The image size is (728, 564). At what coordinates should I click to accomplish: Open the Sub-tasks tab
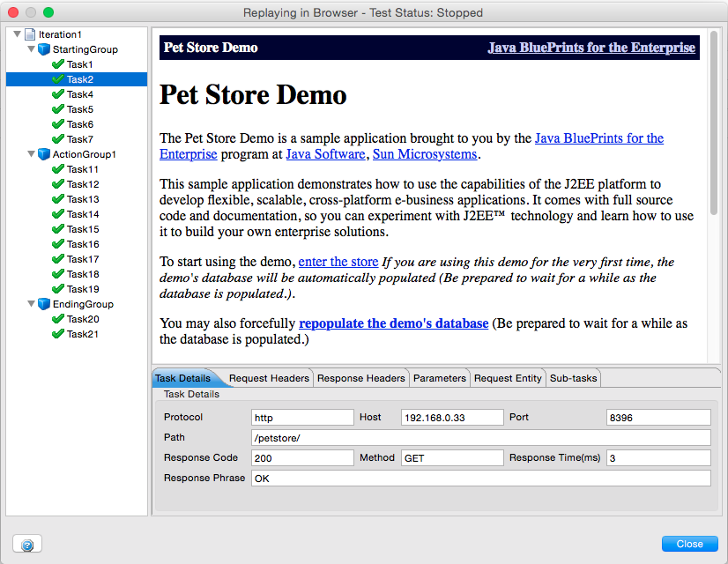pos(574,378)
